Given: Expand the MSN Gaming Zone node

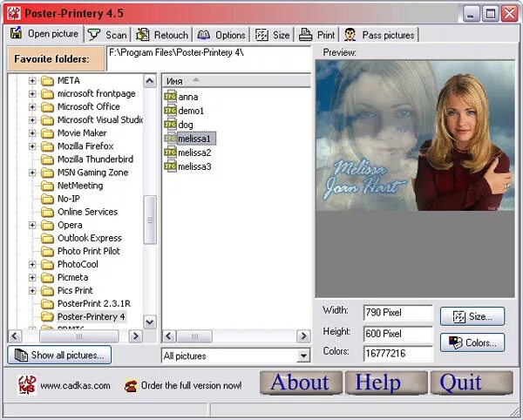Looking at the screenshot, I should pos(32,173).
